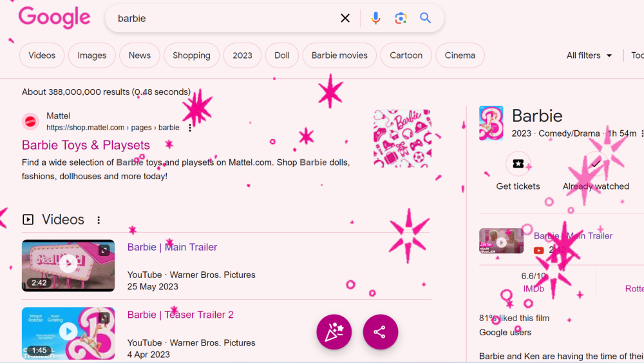Click the '25 May 2023' video date
This screenshot has width=644, height=363.
click(x=153, y=286)
